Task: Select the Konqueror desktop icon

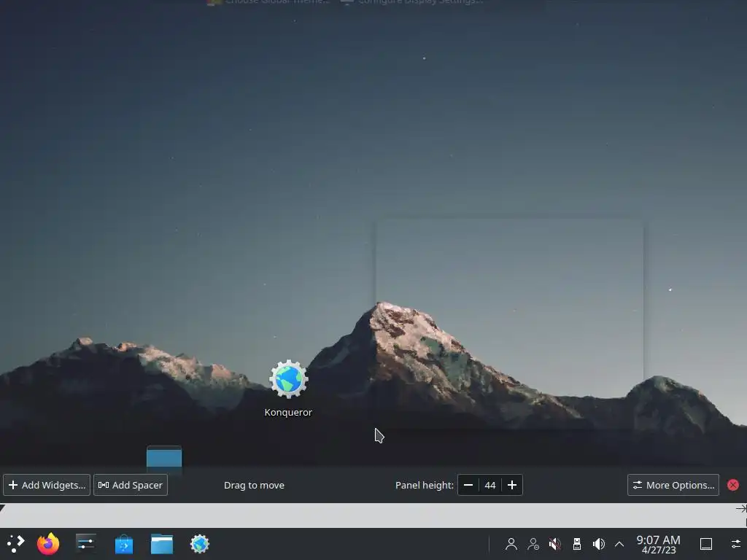Action: (288, 388)
